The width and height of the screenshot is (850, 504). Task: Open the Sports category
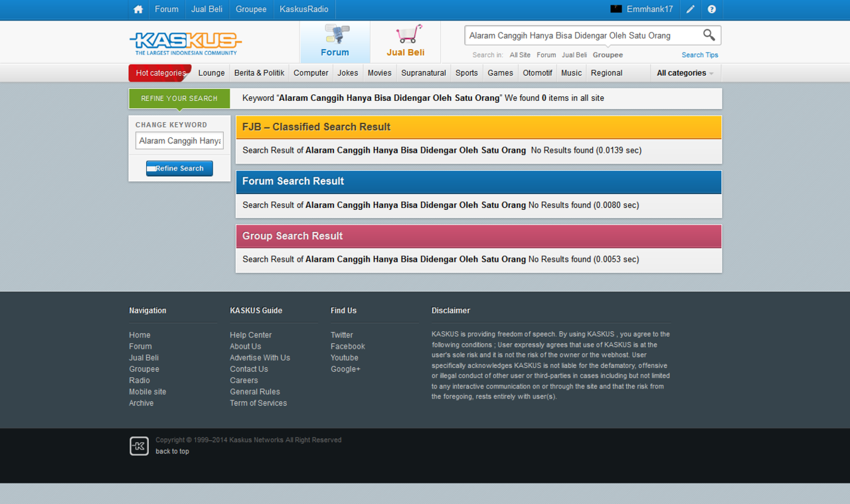pos(466,73)
